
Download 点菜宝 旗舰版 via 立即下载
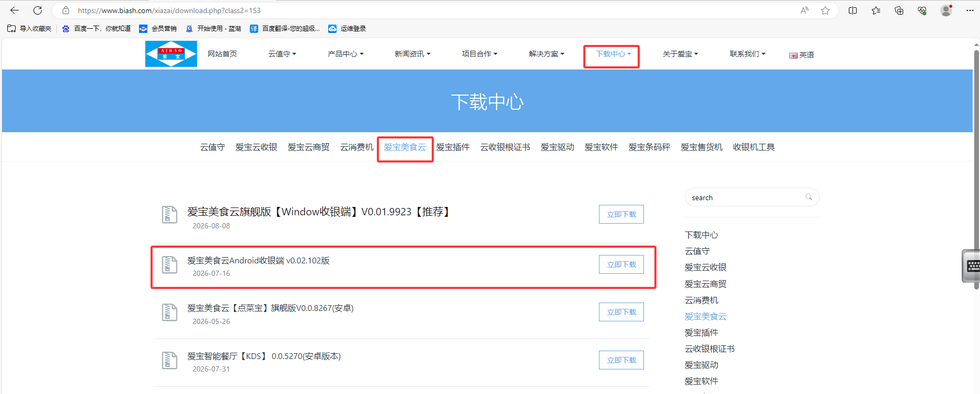621,312
